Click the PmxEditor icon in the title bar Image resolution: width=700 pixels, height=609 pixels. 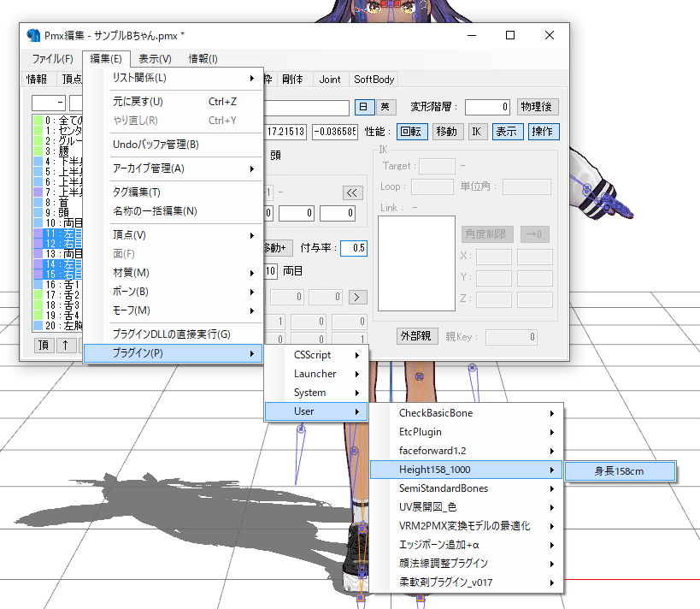pos(34,34)
